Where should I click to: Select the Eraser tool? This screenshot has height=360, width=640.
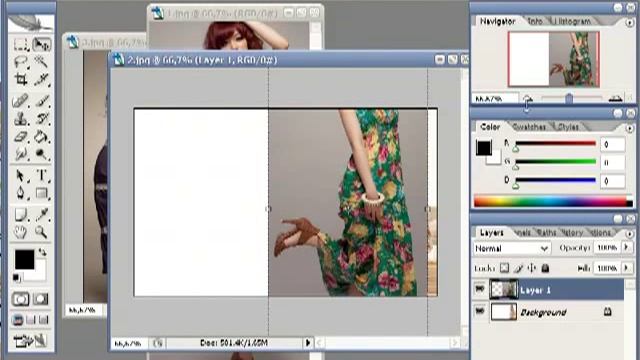[20, 136]
